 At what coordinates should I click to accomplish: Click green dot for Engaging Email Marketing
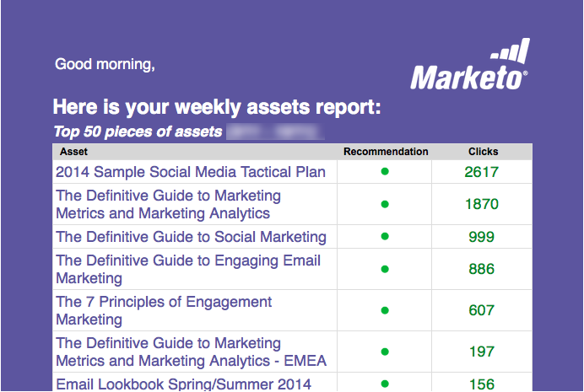385,269
